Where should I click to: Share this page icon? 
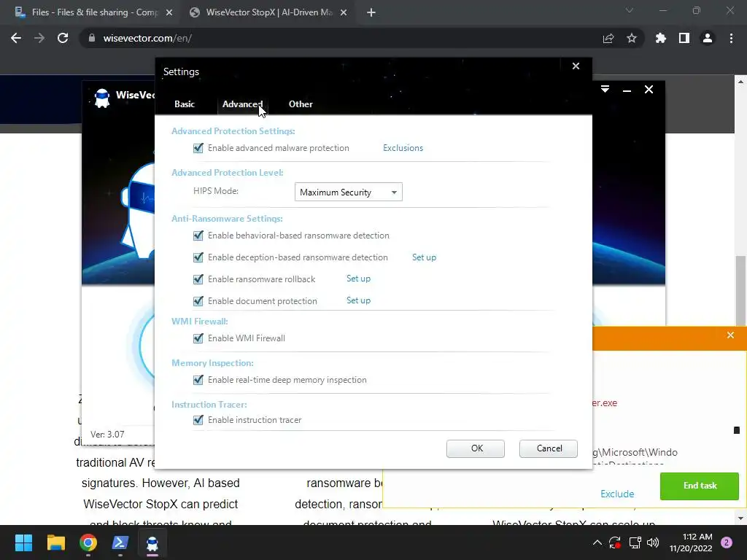(608, 38)
